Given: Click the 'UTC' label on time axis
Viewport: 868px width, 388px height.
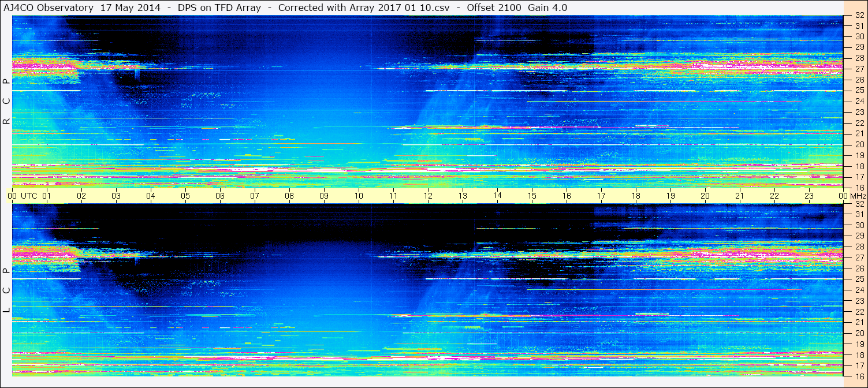Looking at the screenshot, I should pyautogui.click(x=29, y=196).
